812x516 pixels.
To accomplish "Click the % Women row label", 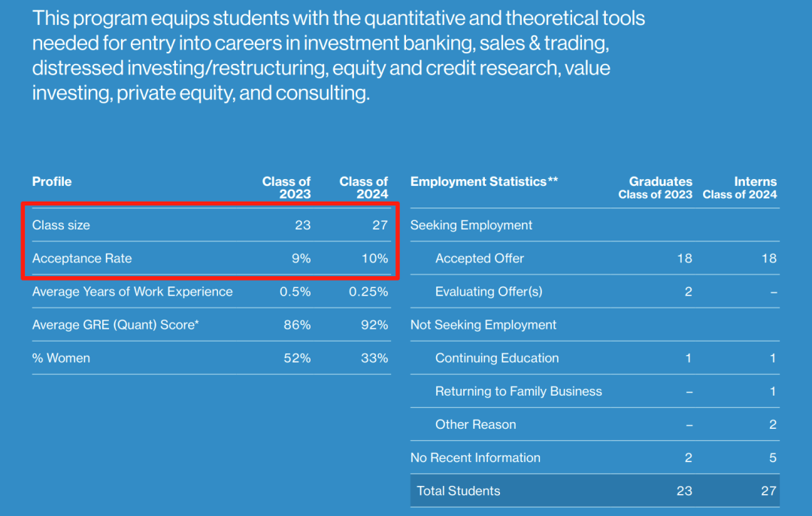I will pyautogui.click(x=61, y=358).
